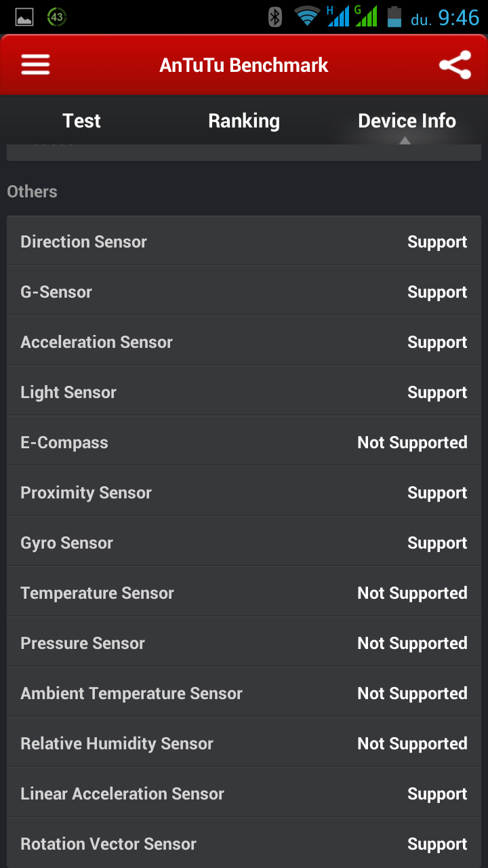Switch to the Ranking tab
The width and height of the screenshot is (488, 868).
pos(244,121)
